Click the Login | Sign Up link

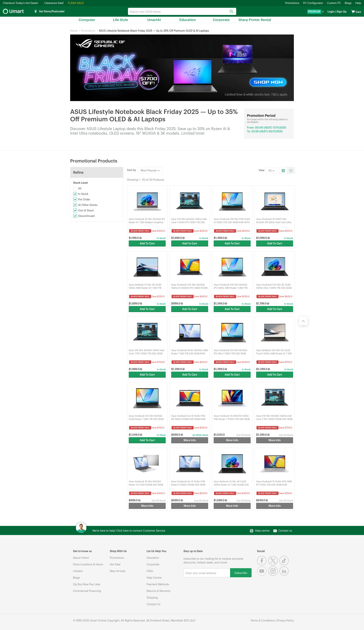click(337, 12)
